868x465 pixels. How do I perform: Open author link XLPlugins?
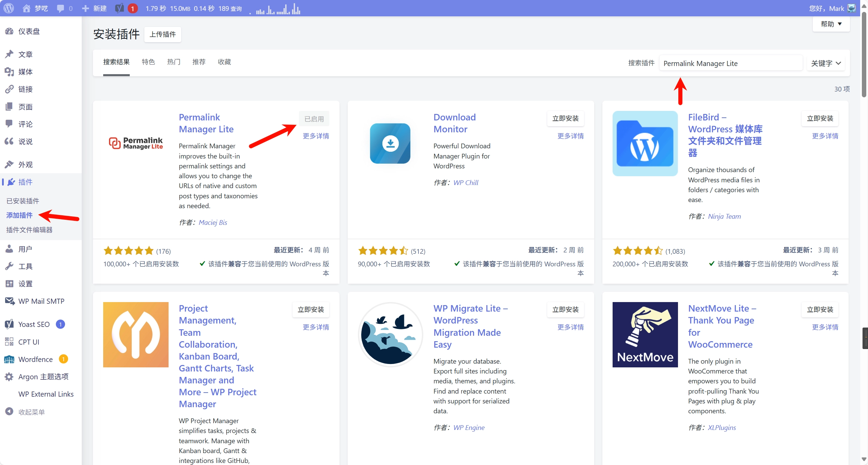click(x=722, y=428)
